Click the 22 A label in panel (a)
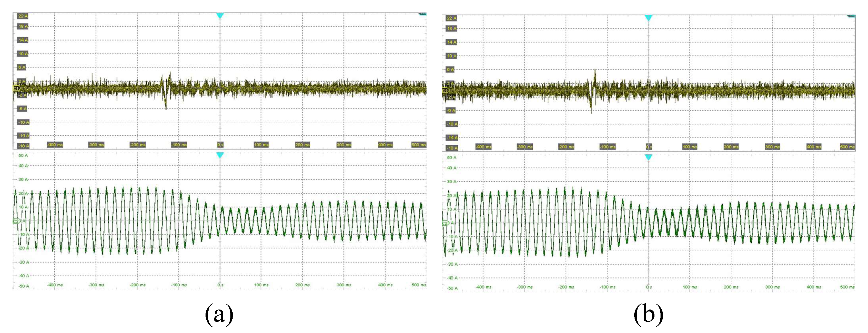This screenshot has width=868, height=333. click(23, 16)
